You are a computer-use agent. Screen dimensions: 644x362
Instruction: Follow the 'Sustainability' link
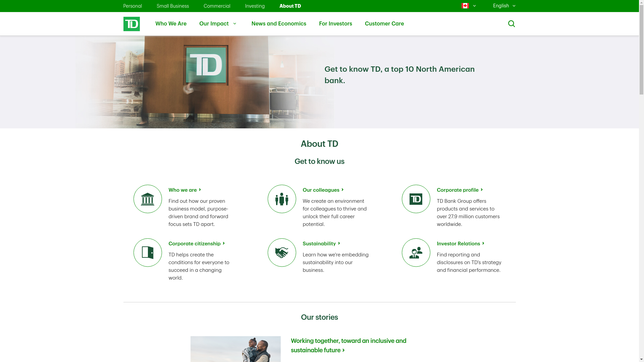pyautogui.click(x=321, y=244)
